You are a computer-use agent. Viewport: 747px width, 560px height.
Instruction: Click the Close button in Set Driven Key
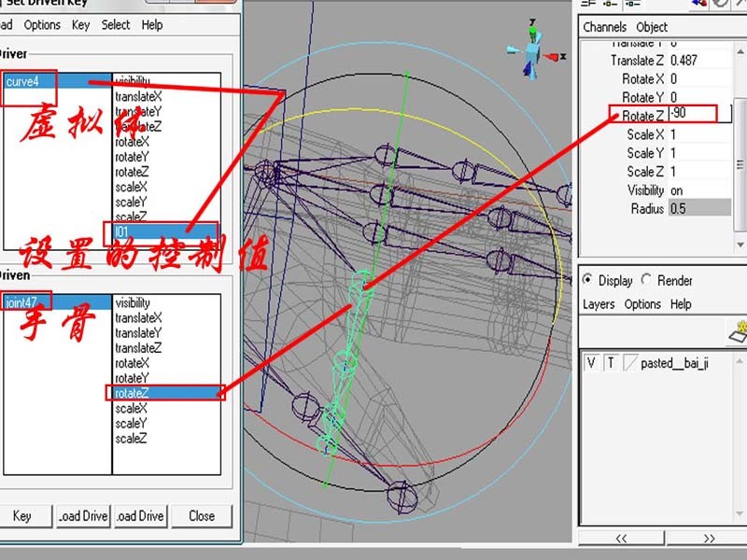click(202, 516)
